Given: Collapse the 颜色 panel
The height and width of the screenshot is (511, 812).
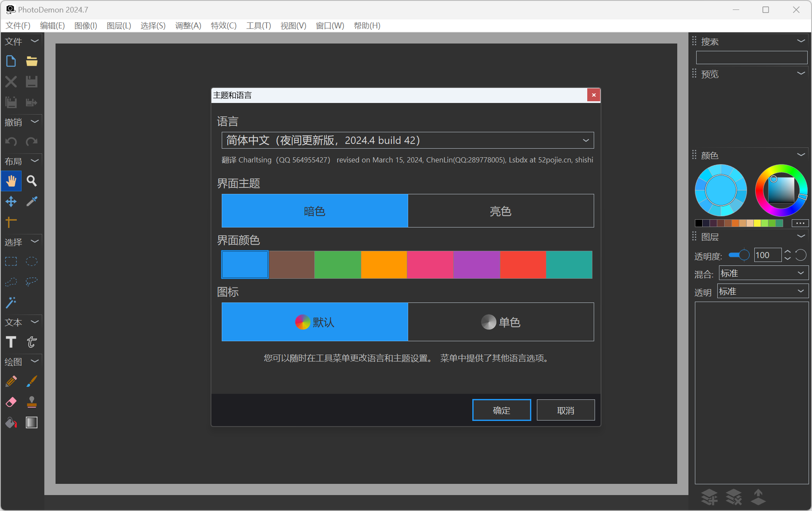Looking at the screenshot, I should [x=801, y=155].
